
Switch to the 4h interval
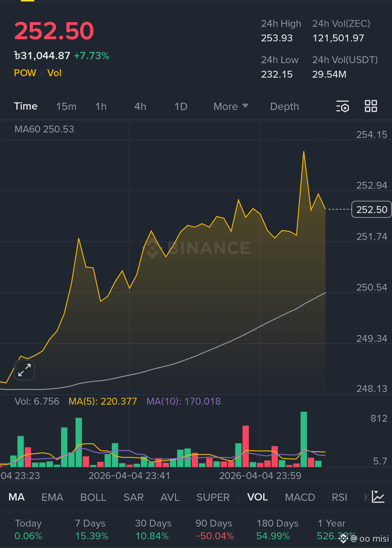pyautogui.click(x=140, y=106)
